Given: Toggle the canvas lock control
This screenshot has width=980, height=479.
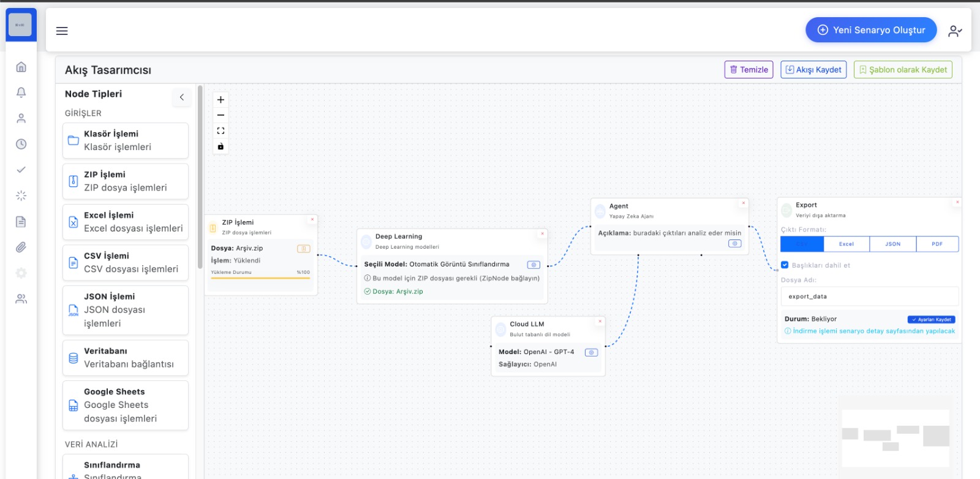Looking at the screenshot, I should (x=221, y=146).
